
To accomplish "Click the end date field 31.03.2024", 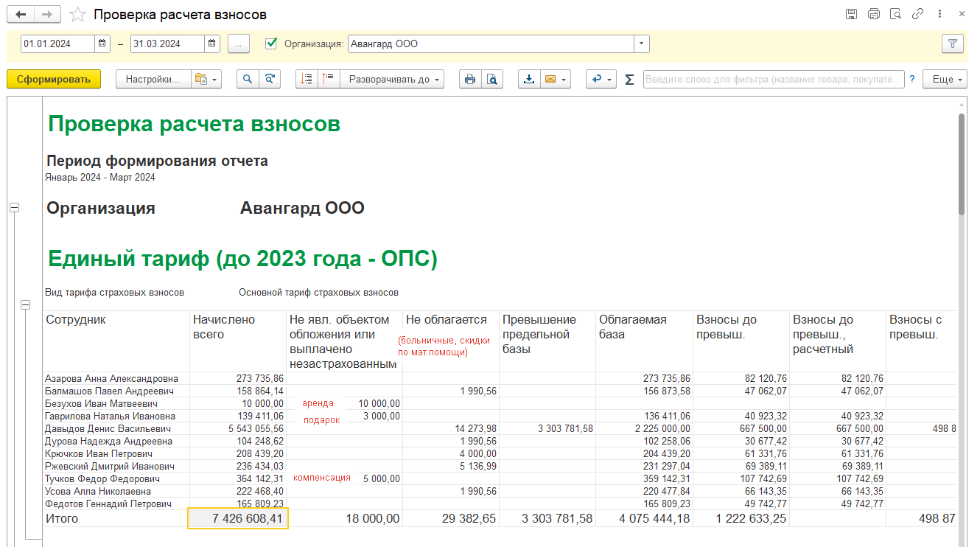I will 167,43.
